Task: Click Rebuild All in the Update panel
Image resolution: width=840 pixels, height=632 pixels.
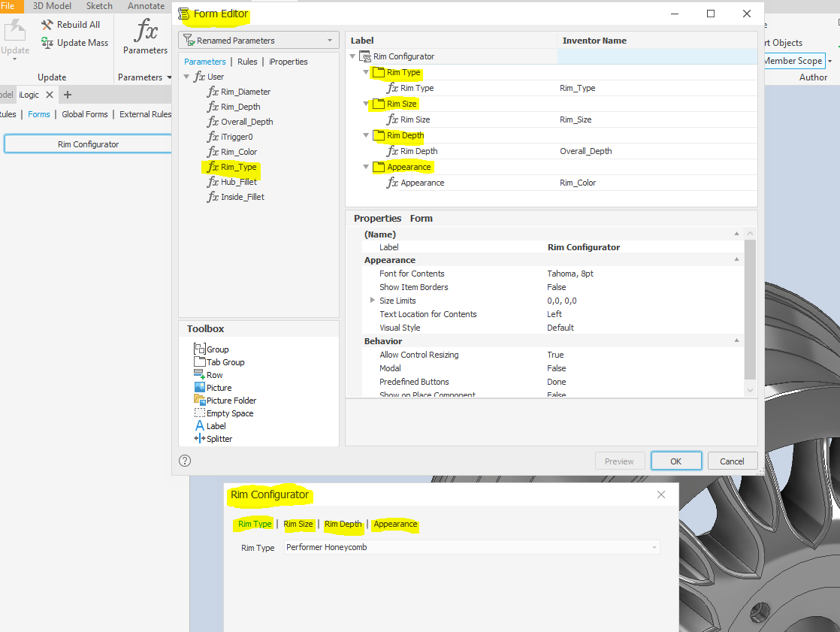Action: tap(71, 24)
